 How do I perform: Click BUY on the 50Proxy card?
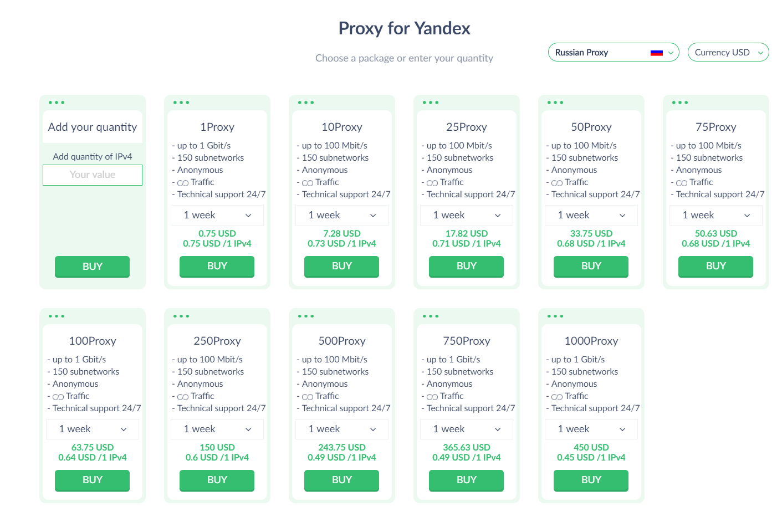tap(591, 267)
